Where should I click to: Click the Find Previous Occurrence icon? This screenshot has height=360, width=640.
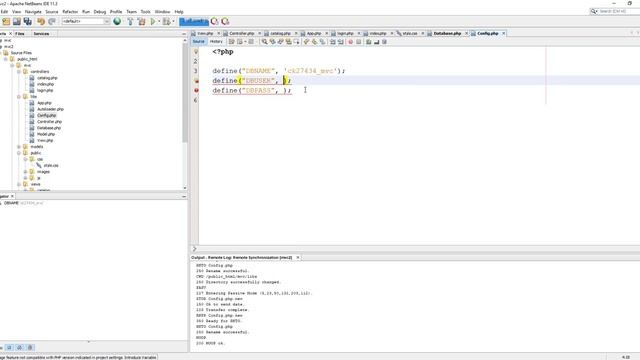(272, 42)
